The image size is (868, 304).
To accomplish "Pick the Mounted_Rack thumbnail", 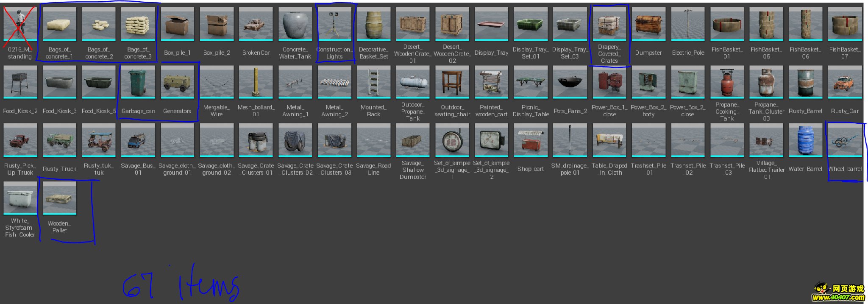I will click(374, 82).
